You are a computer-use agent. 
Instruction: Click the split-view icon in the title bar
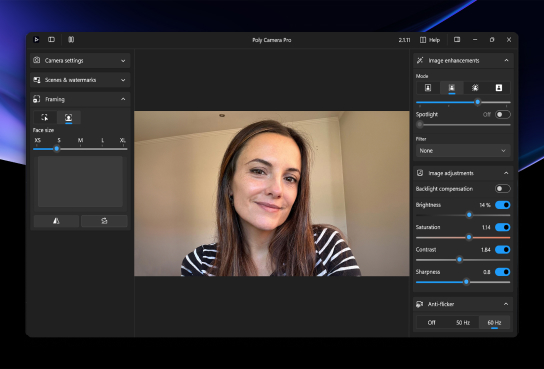(x=71, y=40)
